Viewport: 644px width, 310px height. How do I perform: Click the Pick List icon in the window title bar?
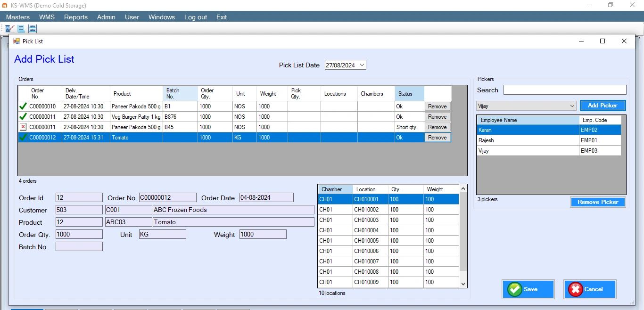(x=16, y=41)
